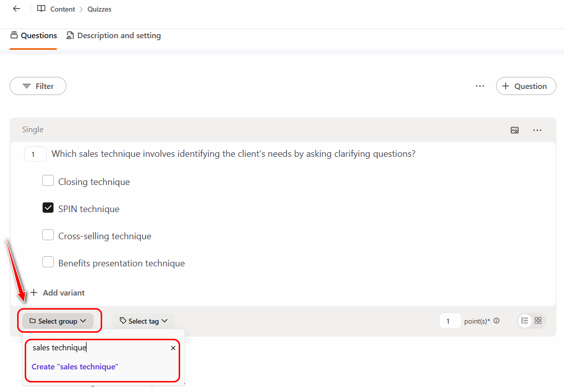Click the points input field
This screenshot has width=564, height=392.
click(450, 321)
